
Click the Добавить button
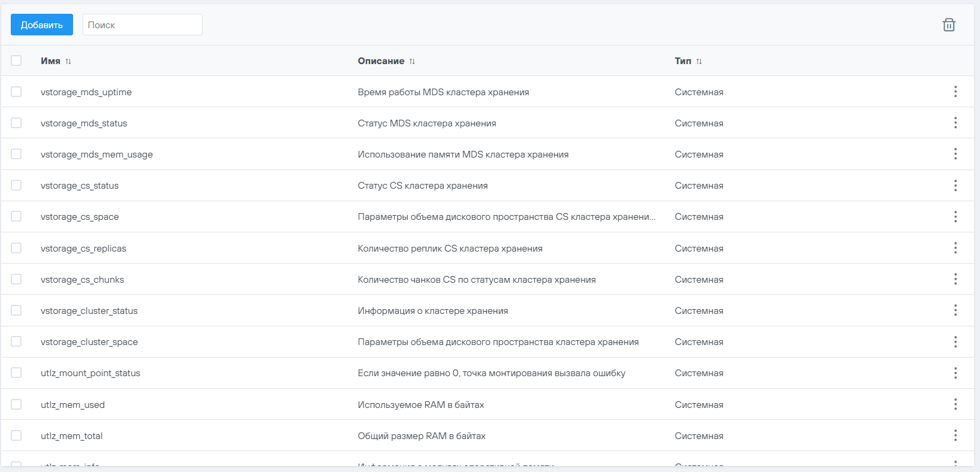(x=42, y=25)
